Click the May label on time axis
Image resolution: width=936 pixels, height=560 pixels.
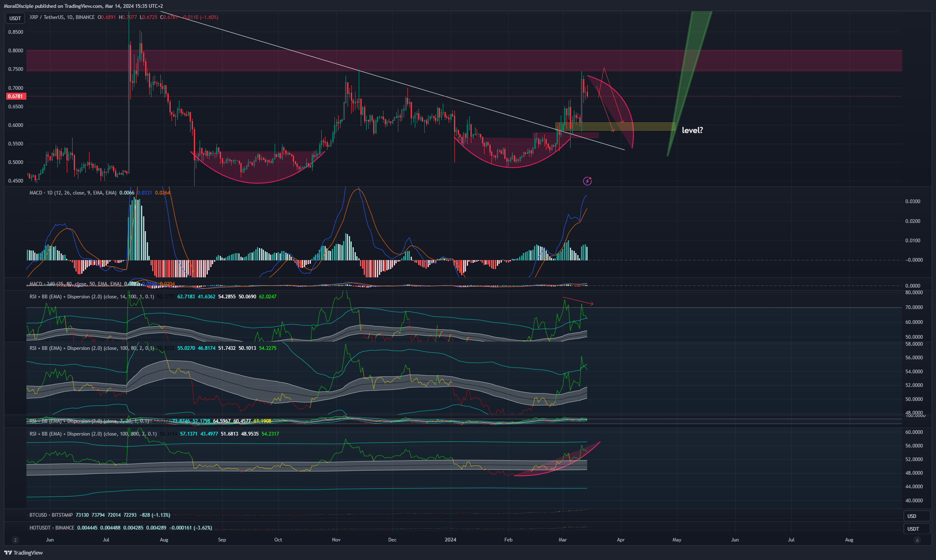tap(677, 540)
